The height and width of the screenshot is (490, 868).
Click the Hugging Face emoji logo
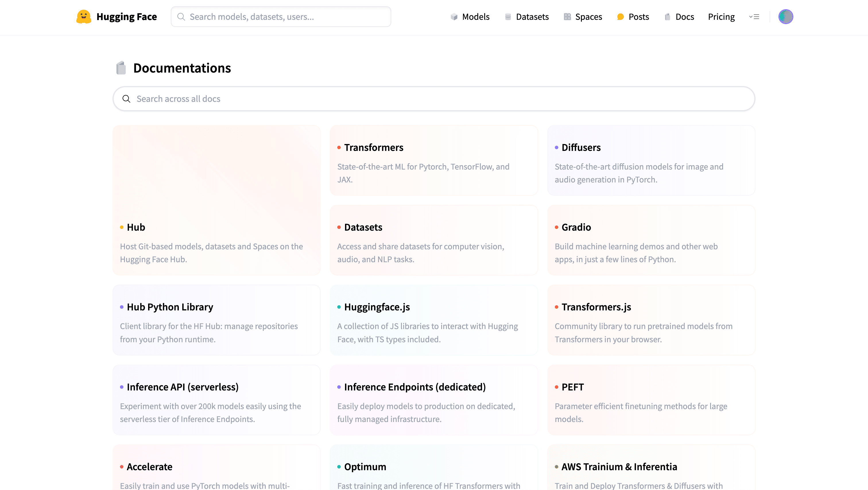click(84, 17)
